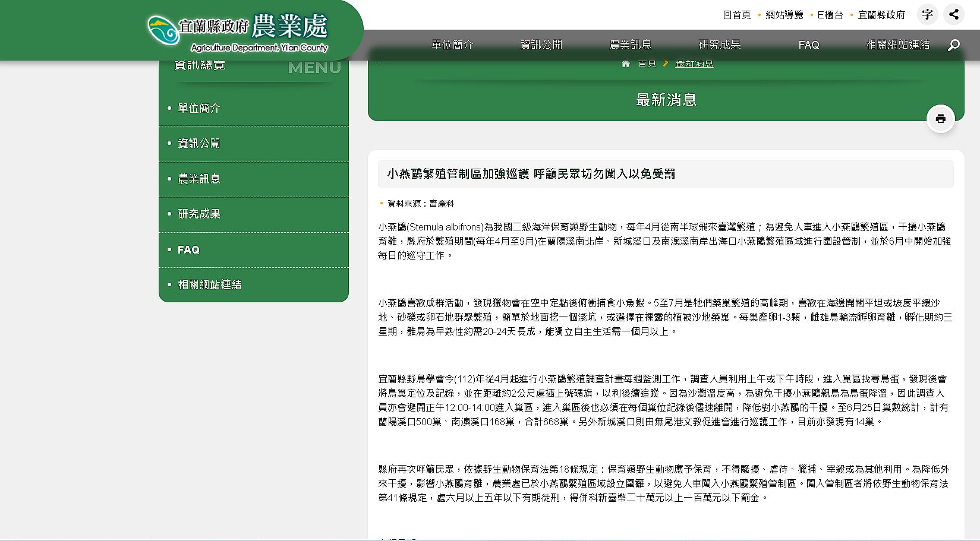The image size is (980, 541).
Task: Select FAQ in top navigation bar
Action: 808,45
